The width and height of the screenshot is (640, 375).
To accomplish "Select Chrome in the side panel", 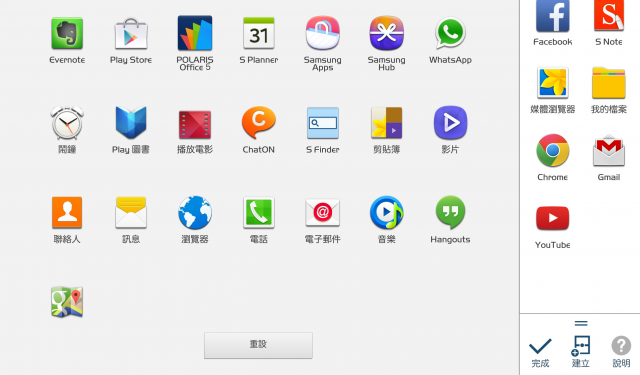I will click(553, 151).
